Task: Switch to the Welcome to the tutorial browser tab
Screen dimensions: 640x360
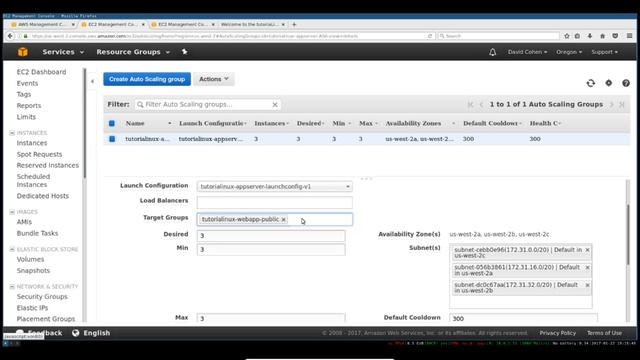Action: 252,24
